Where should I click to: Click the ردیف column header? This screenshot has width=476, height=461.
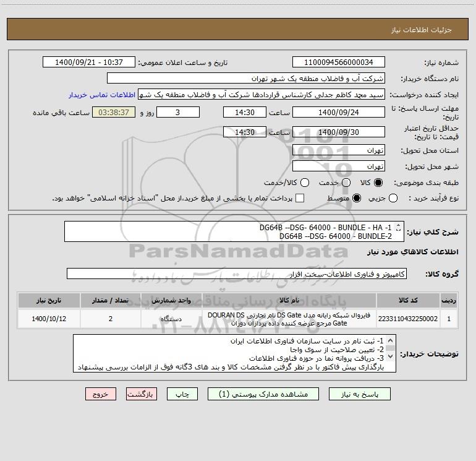pyautogui.click(x=449, y=300)
